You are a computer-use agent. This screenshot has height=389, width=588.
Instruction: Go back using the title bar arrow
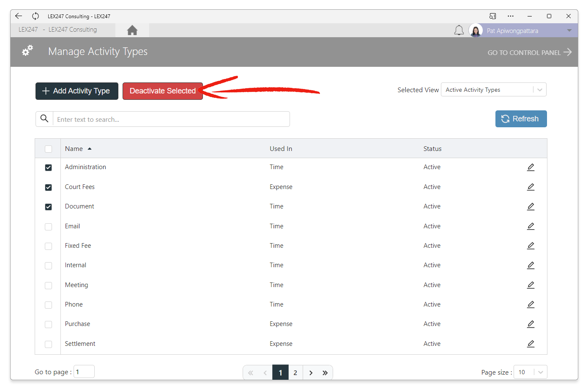coord(19,16)
